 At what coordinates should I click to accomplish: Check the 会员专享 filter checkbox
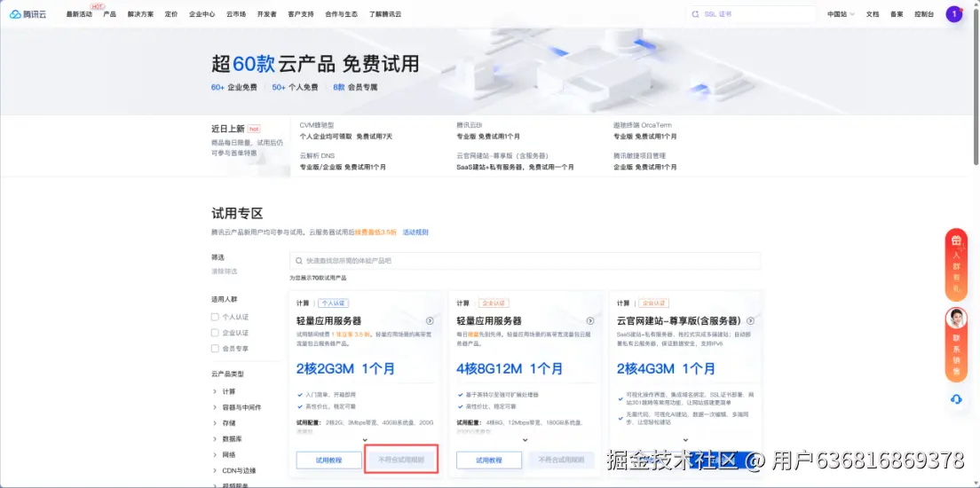click(x=215, y=348)
